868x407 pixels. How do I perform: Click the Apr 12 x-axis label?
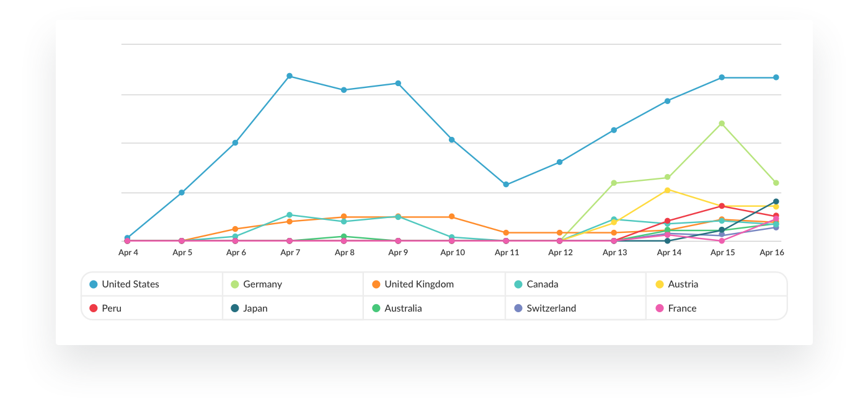tap(560, 253)
